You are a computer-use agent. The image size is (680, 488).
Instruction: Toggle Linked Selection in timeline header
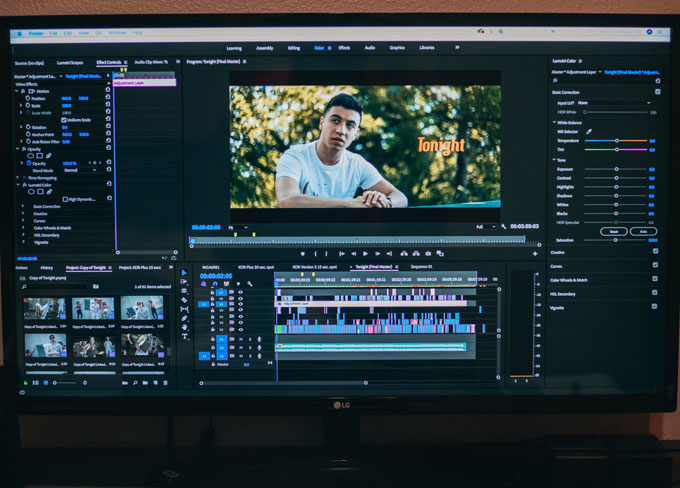pos(226,284)
